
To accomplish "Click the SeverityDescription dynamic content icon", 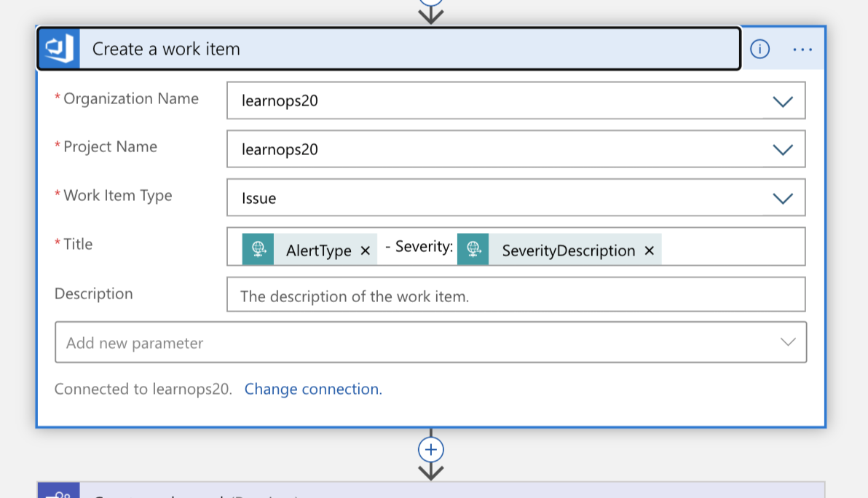I will point(473,249).
